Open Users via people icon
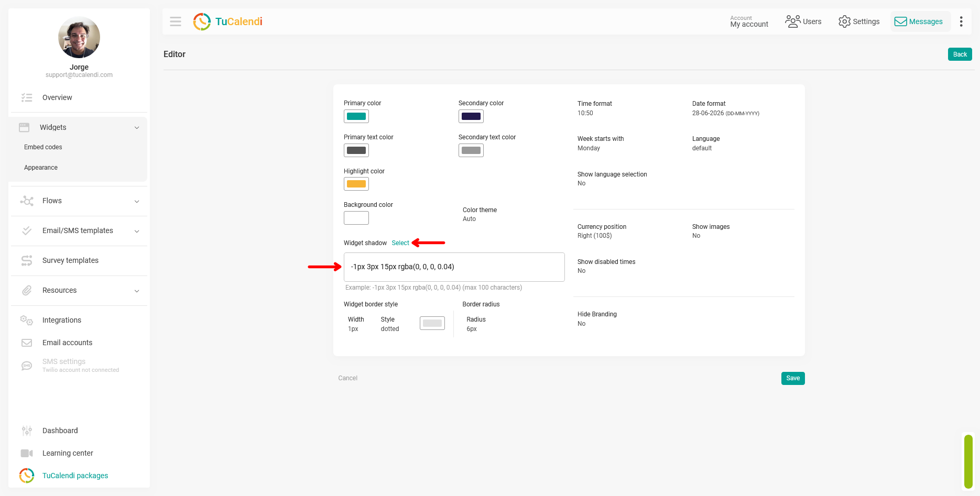The width and height of the screenshot is (980, 496). 792,21
